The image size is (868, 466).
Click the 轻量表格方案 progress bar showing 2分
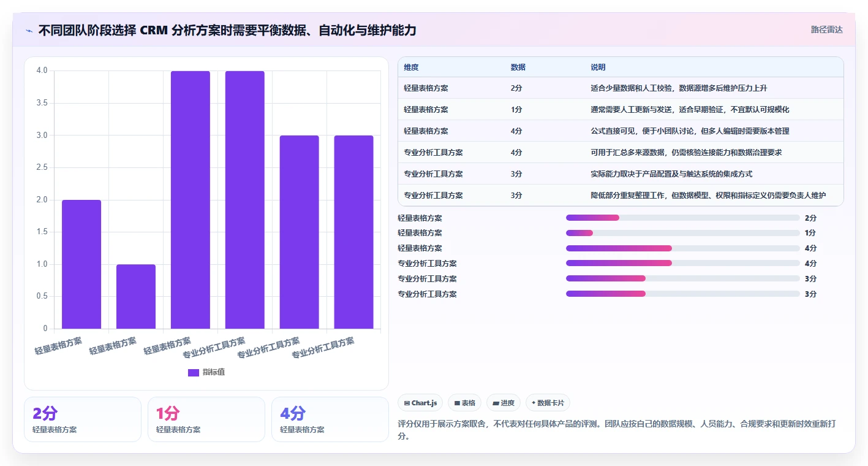tap(683, 218)
